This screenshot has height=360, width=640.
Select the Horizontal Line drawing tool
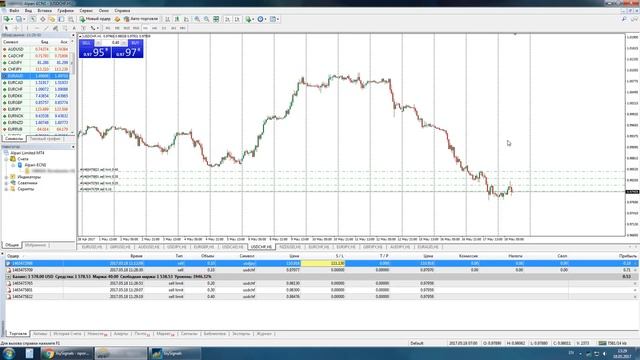click(37, 28)
